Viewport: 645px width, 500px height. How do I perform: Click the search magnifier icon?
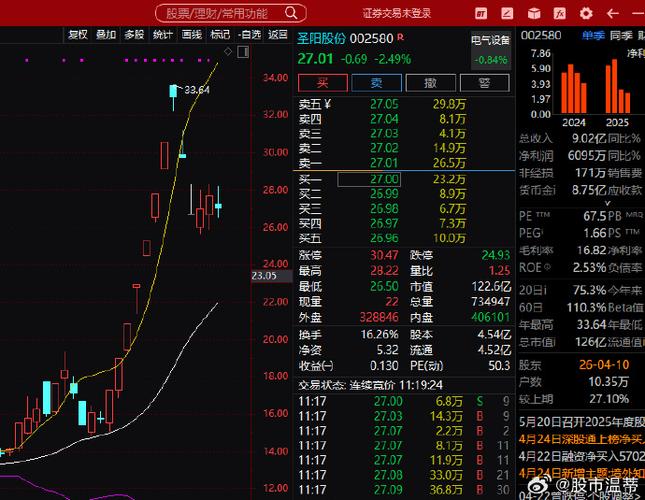[x=291, y=13]
